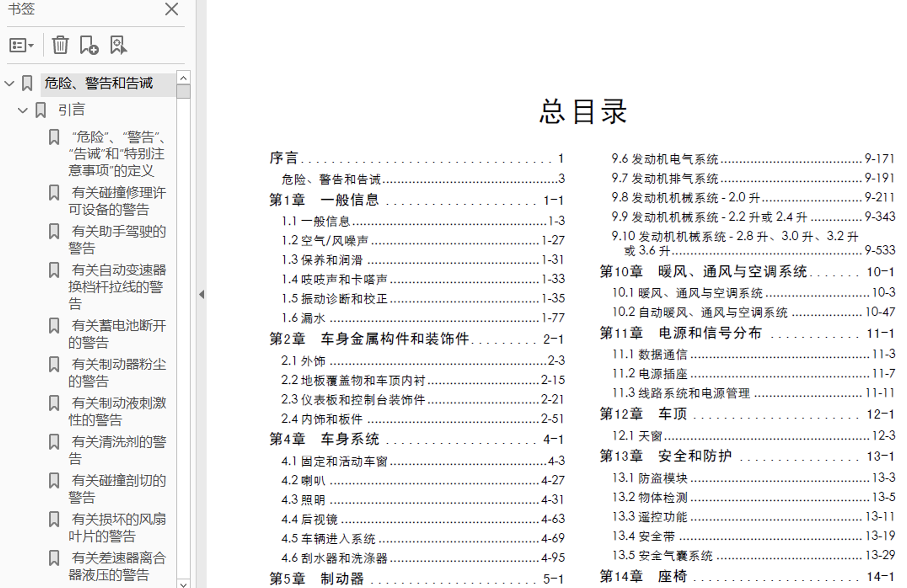Open bookmark 有关差速器离合器液压的警告

[118, 567]
